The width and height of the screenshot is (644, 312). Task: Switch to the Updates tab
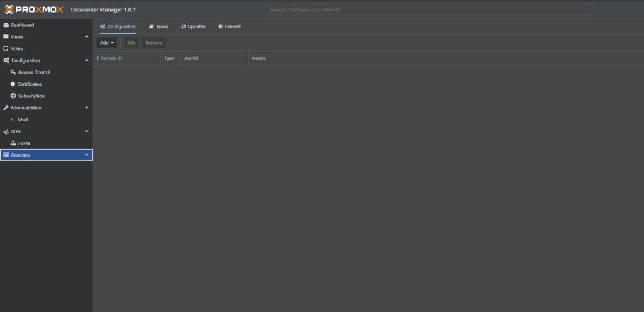coord(193,26)
